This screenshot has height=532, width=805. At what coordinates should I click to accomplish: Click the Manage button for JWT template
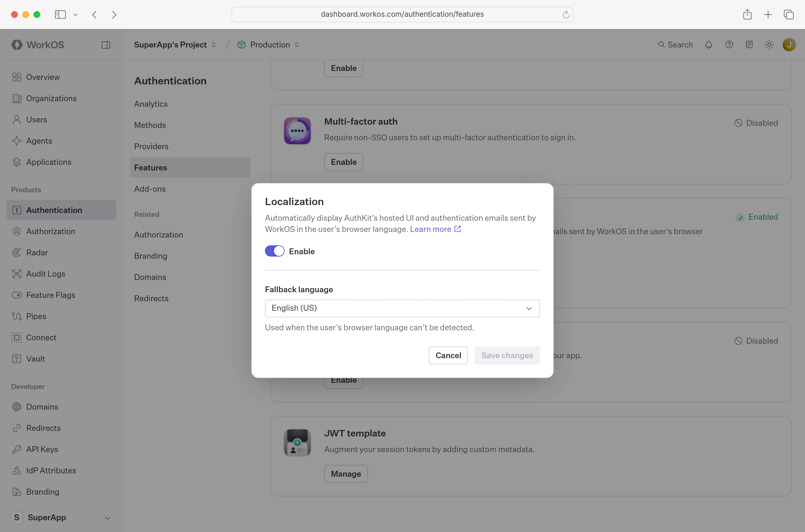pyautogui.click(x=346, y=474)
